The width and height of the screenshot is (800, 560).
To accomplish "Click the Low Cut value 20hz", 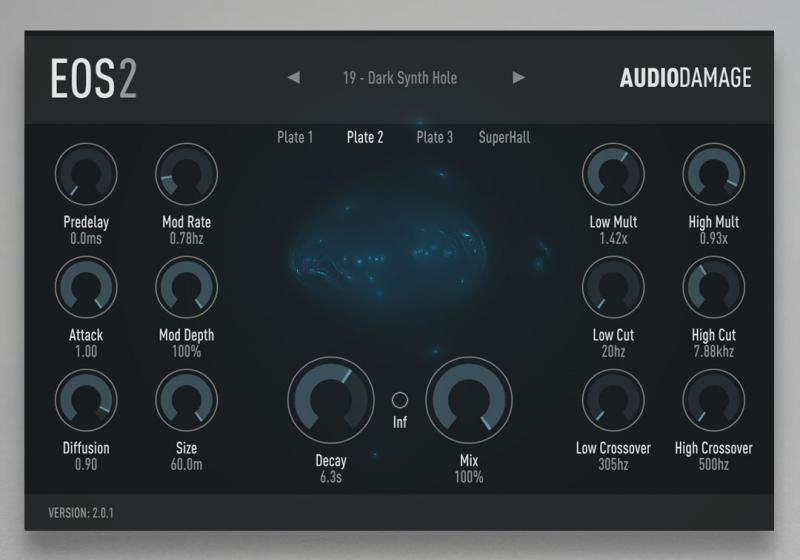I will pyautogui.click(x=613, y=351).
